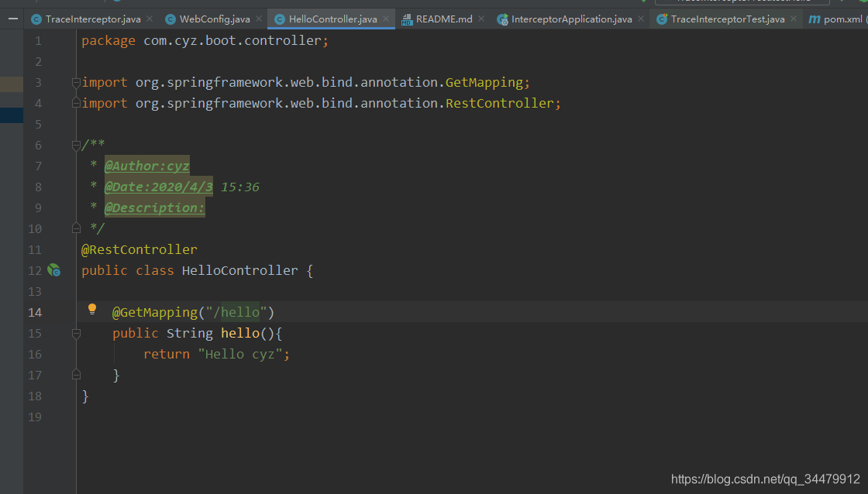Close the InterceptorApplication.java tab
The height and width of the screenshot is (494, 868).
tap(640, 19)
